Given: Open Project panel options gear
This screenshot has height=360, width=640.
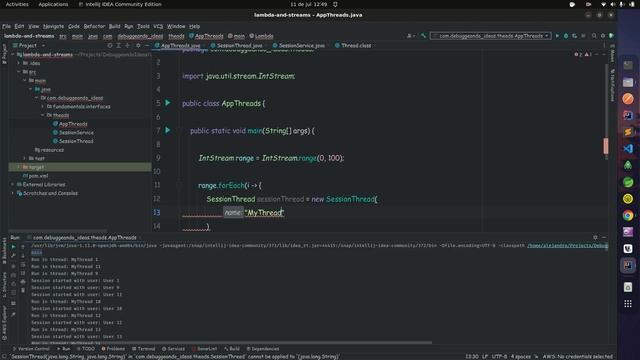Looking at the screenshot, I should point(138,45).
